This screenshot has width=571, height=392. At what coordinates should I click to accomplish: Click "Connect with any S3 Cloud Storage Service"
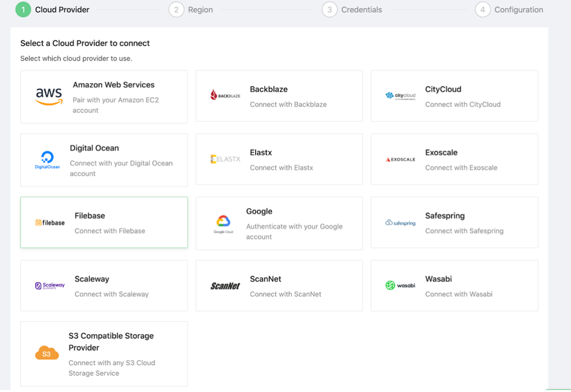[112, 368]
